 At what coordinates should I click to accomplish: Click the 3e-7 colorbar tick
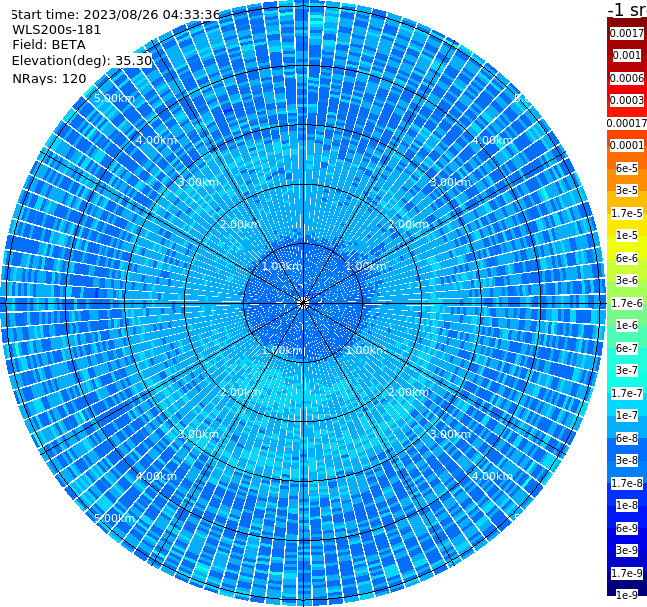click(627, 370)
